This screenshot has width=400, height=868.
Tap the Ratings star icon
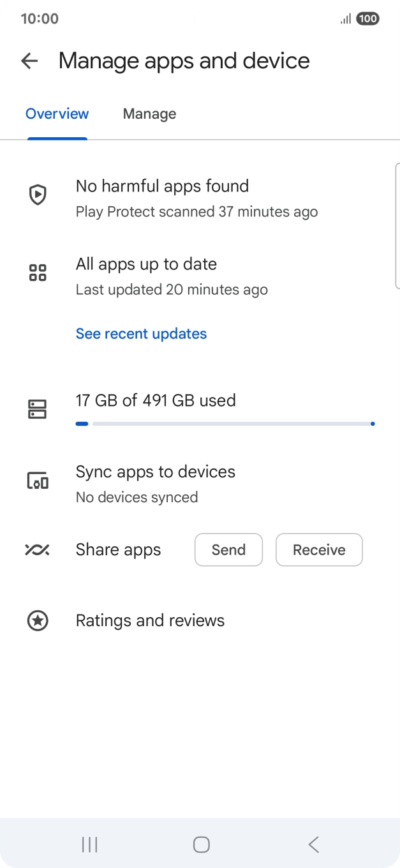pos(38,620)
